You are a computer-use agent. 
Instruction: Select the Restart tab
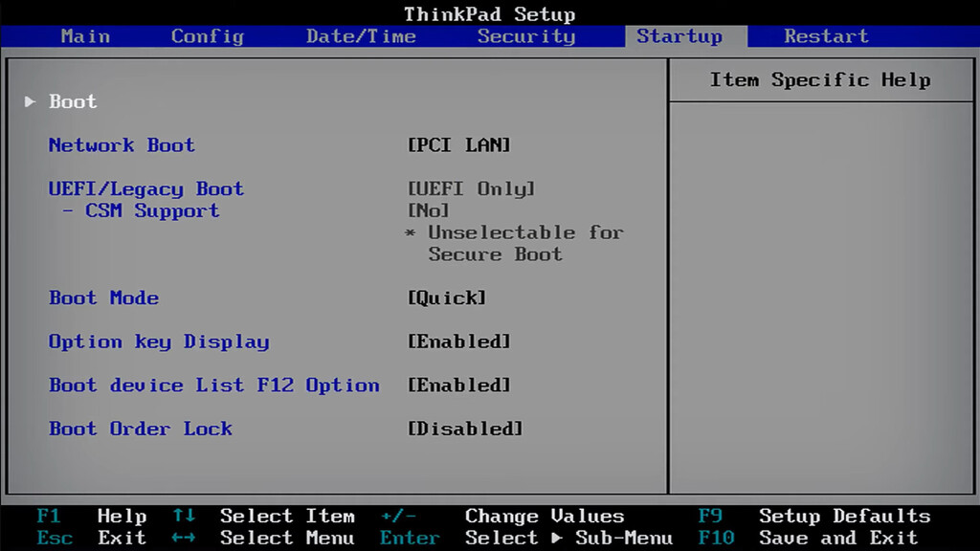pos(826,36)
